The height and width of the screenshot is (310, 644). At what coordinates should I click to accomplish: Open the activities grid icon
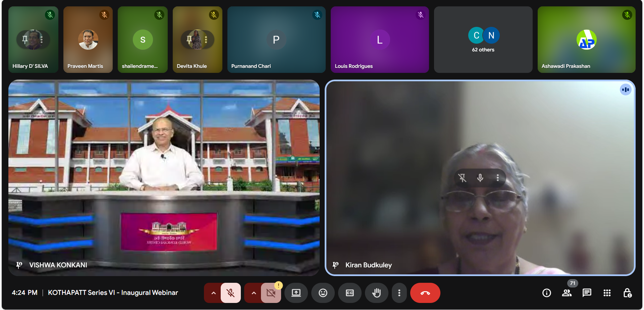coord(607,293)
